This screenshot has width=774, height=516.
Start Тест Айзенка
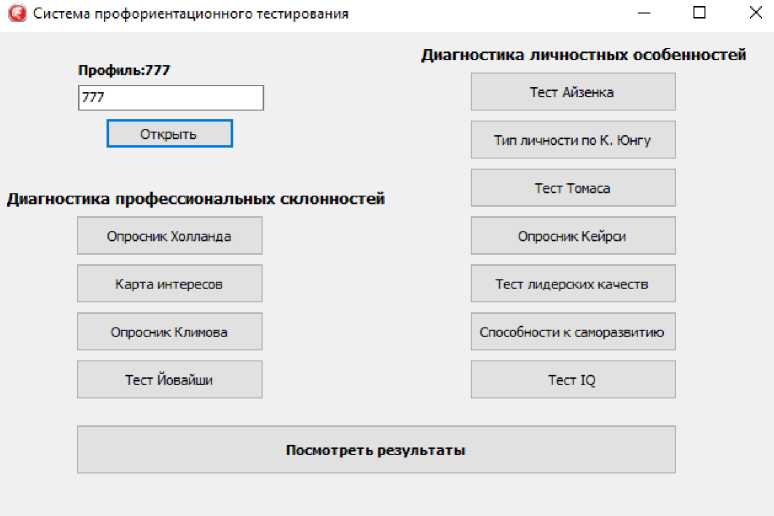(573, 92)
